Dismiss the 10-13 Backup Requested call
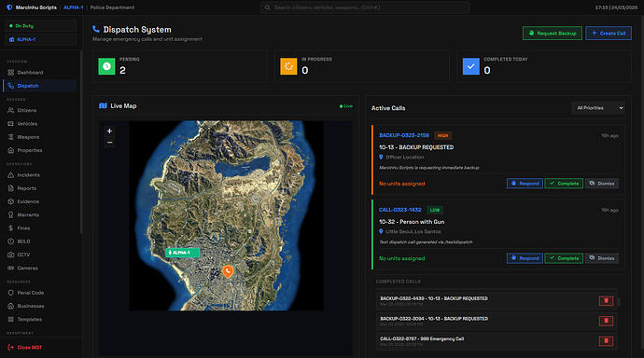Image resolution: width=644 pixels, height=358 pixels. [602, 184]
